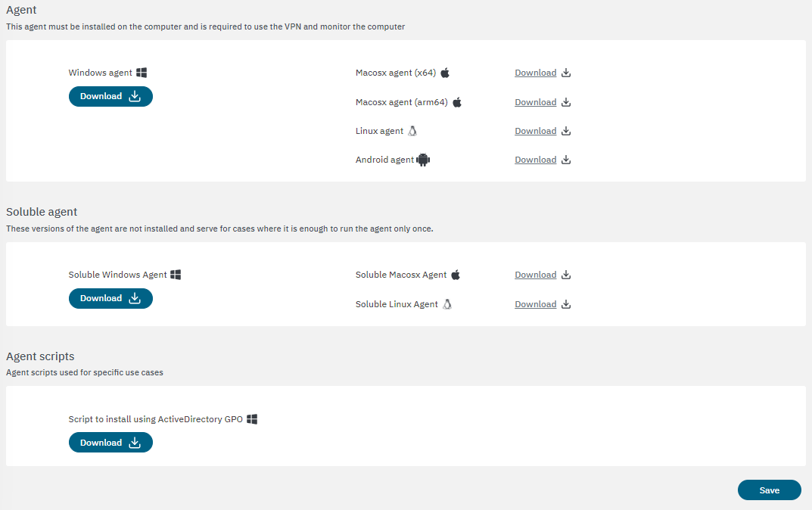Click the Apple icon beside Soluble Macosx Agent

pos(456,275)
